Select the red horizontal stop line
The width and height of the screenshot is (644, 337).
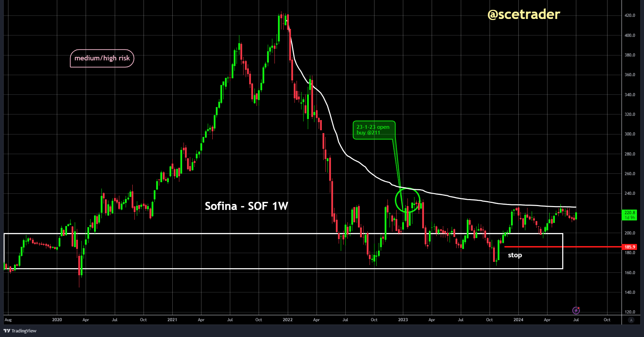tap(563, 247)
